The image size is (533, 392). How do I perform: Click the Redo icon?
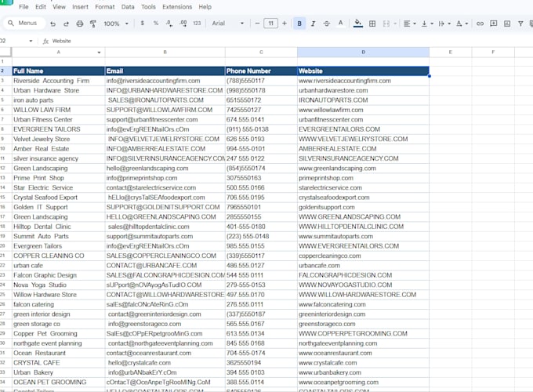67,24
